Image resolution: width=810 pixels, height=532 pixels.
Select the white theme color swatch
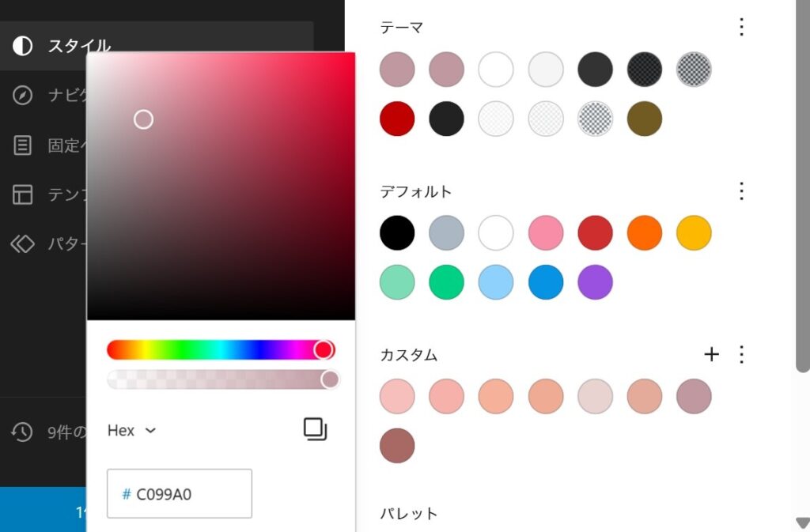coord(496,69)
